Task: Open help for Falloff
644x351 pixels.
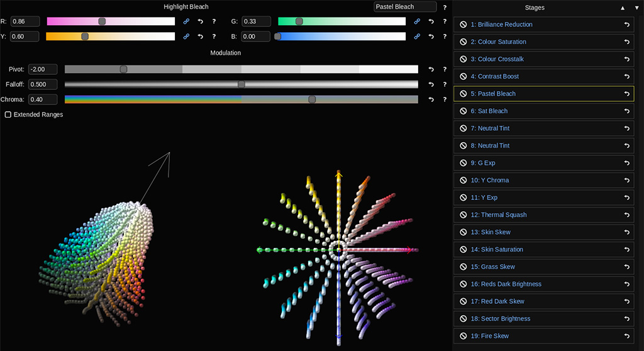Action: [x=445, y=84]
